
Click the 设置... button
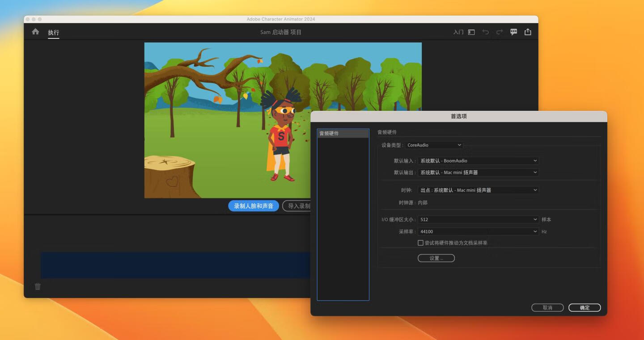436,258
